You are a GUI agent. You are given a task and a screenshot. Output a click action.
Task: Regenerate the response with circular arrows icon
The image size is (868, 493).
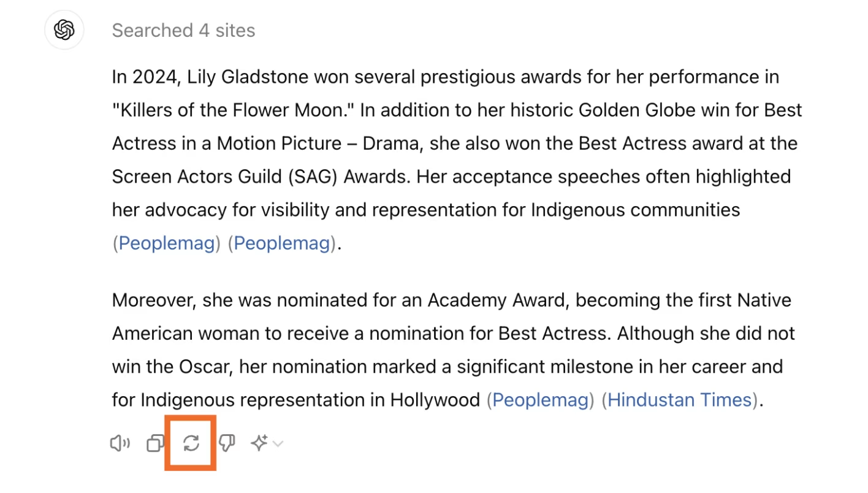tap(191, 443)
